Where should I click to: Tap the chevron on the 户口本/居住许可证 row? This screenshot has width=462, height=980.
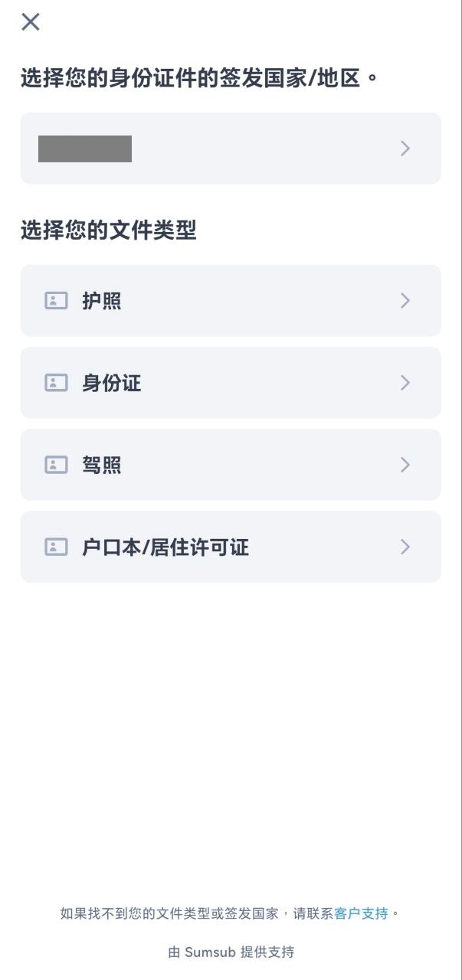(405, 547)
